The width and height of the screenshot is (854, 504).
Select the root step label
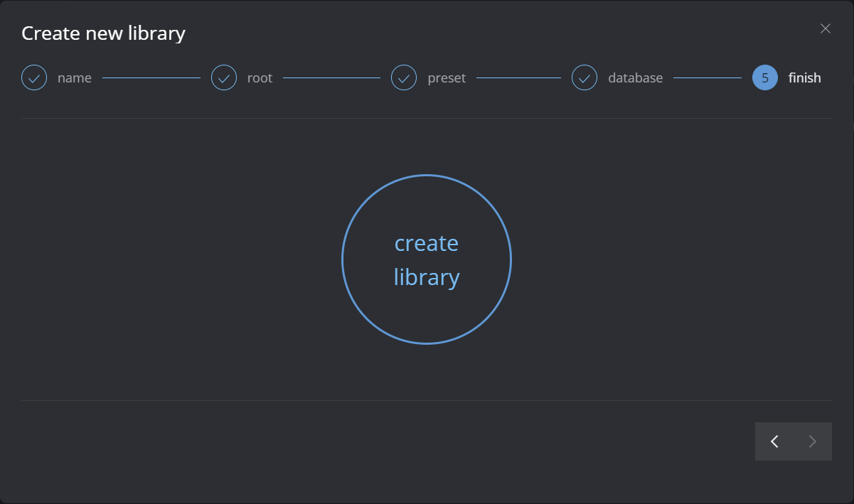260,78
